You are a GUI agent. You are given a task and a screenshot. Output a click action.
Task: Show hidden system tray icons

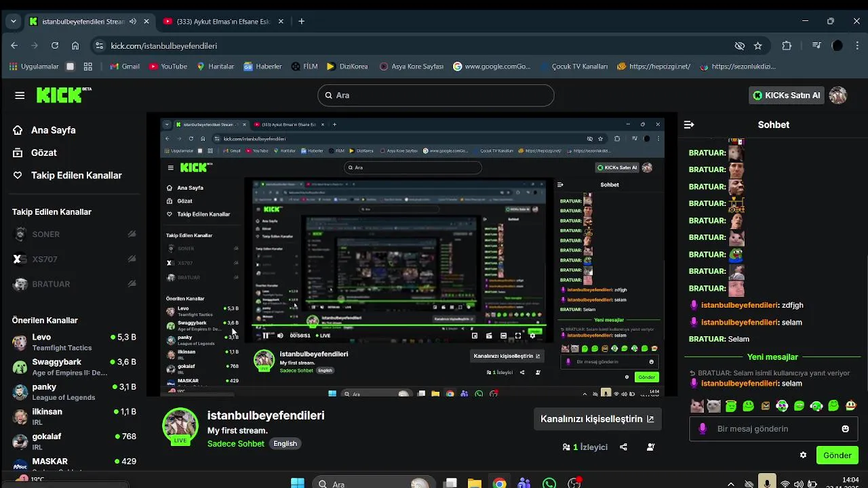coord(730,484)
